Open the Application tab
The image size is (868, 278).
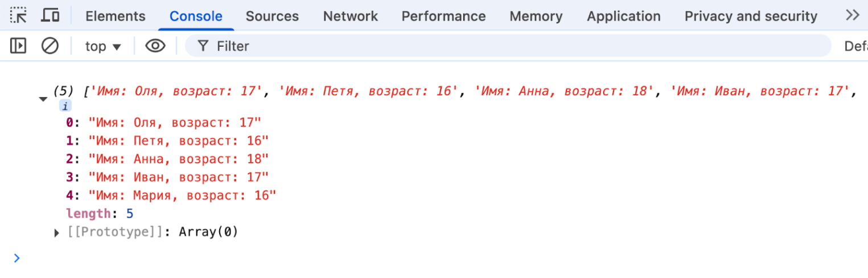tap(624, 17)
